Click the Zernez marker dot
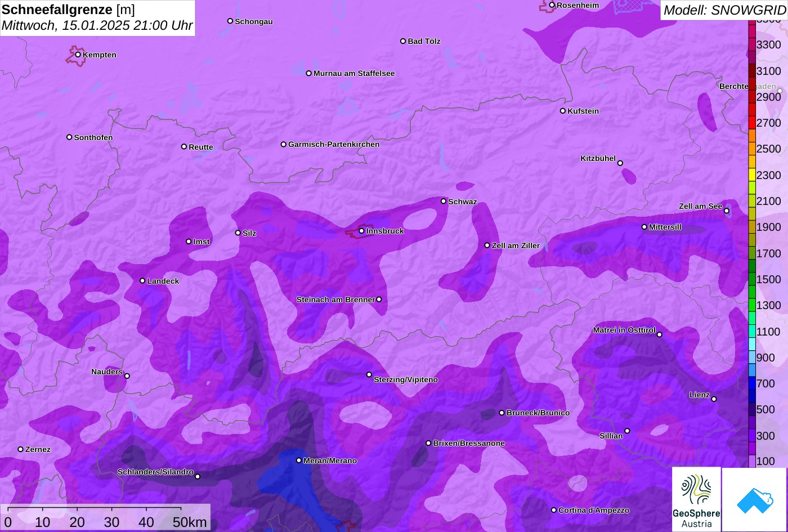788x532 pixels. pos(21,449)
